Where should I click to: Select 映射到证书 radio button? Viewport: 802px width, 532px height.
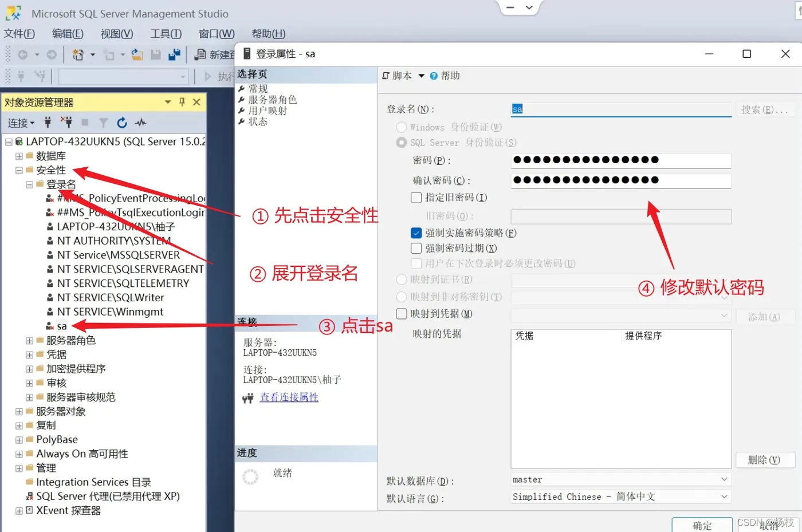coord(402,279)
